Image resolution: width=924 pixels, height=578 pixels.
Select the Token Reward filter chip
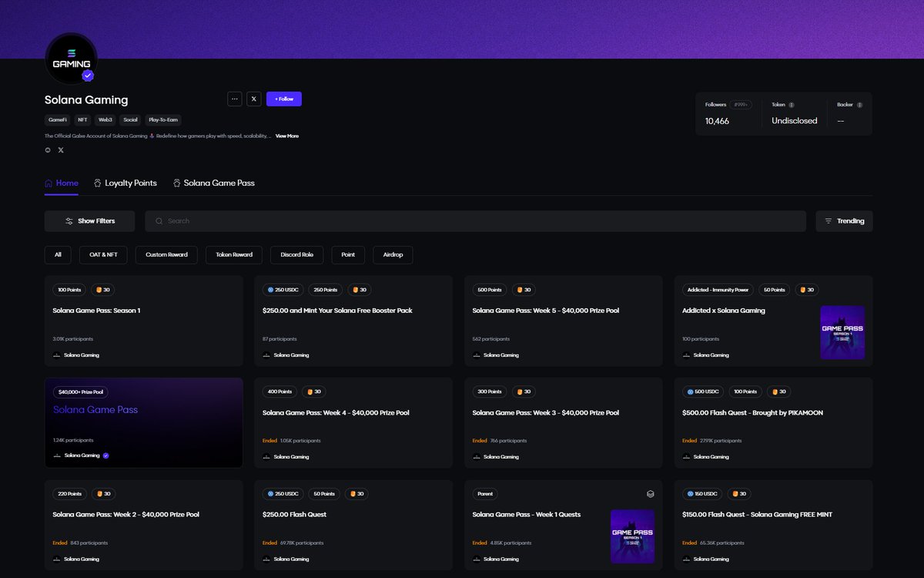(x=234, y=254)
